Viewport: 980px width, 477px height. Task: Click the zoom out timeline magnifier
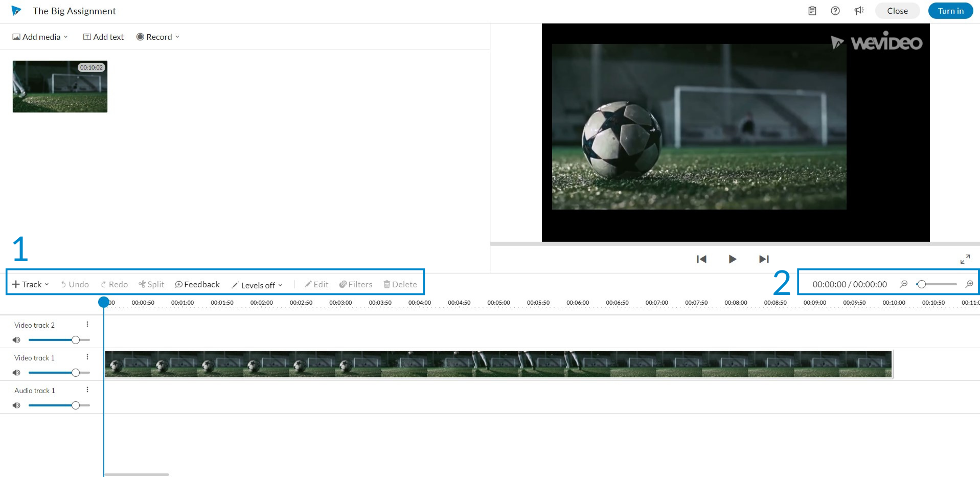click(904, 284)
